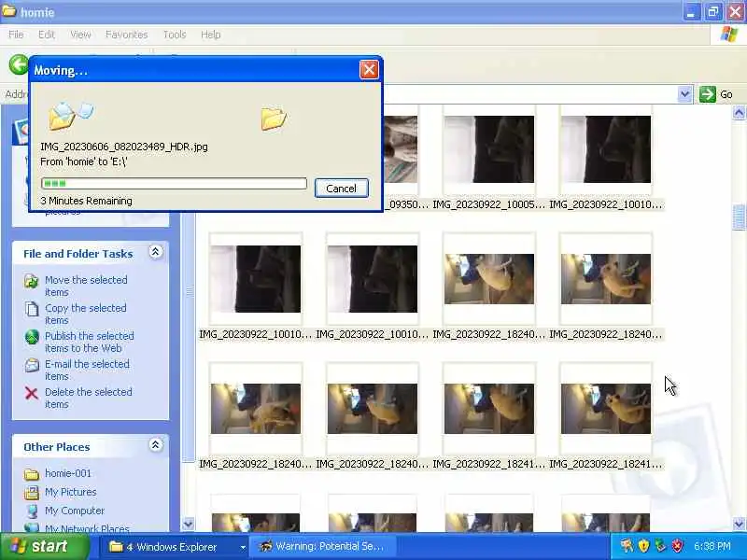Select second-row leftmost IMG_20230922_10010 thumbnail
The height and width of the screenshot is (560, 747).
tap(256, 279)
